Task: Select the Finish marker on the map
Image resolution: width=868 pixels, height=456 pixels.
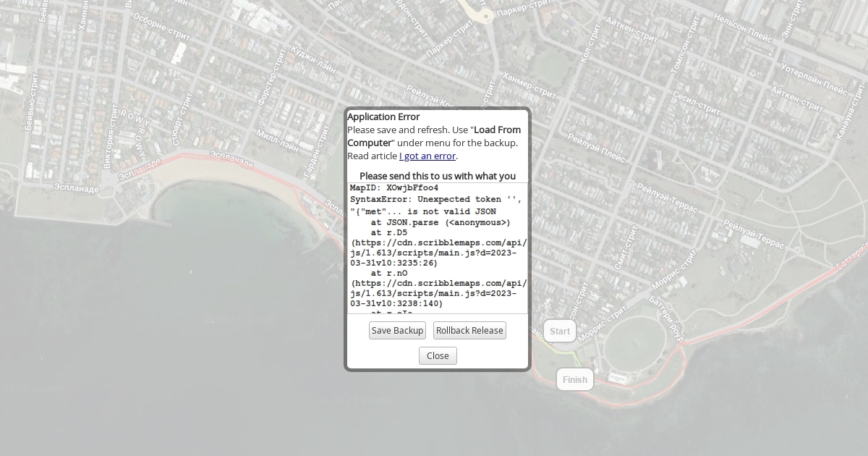Action: 575,380
